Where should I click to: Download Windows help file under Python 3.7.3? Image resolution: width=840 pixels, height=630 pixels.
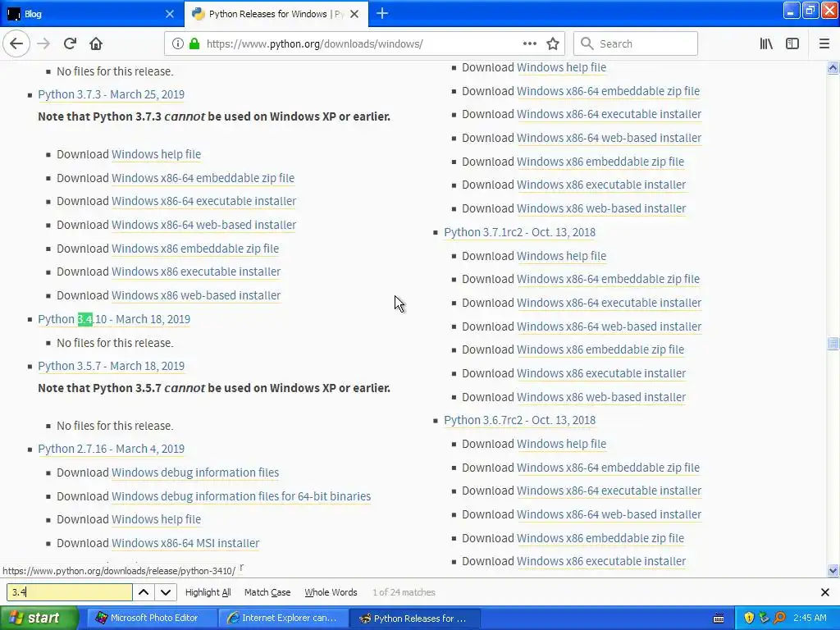pyautogui.click(x=156, y=154)
